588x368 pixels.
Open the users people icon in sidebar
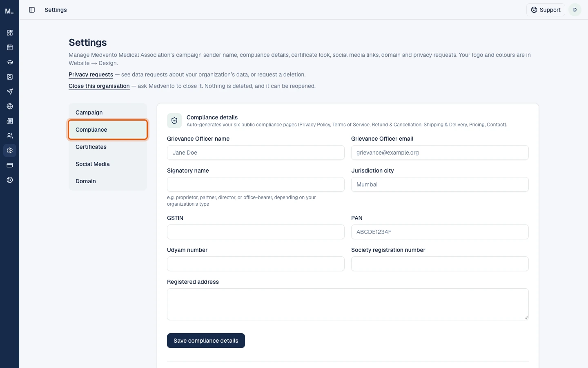tap(10, 136)
